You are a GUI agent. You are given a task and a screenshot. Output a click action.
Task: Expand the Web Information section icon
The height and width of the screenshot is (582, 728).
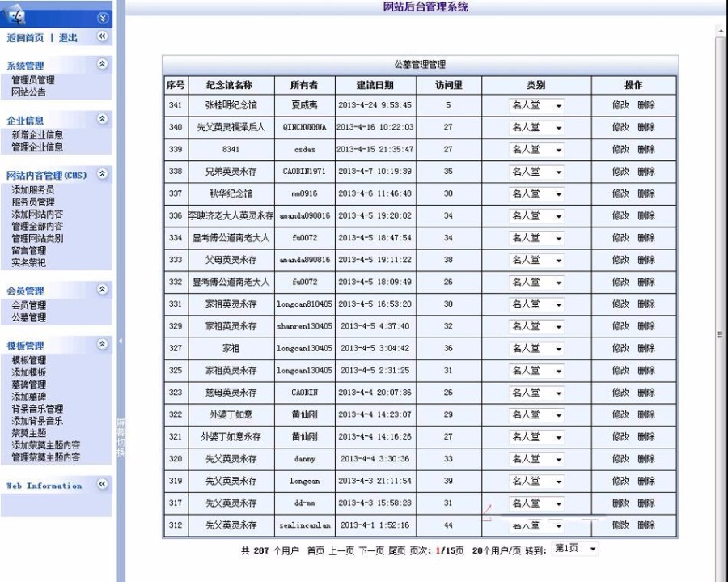click(103, 486)
